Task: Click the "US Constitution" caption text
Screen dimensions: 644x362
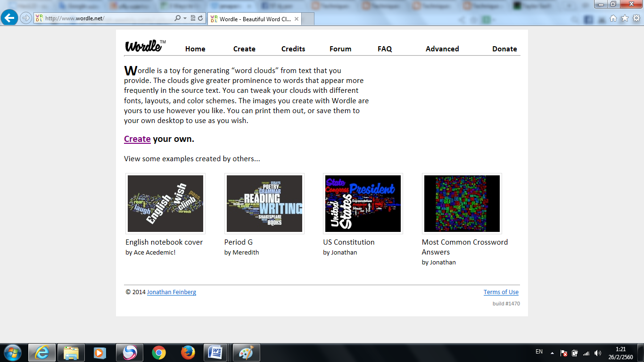Action: point(349,242)
